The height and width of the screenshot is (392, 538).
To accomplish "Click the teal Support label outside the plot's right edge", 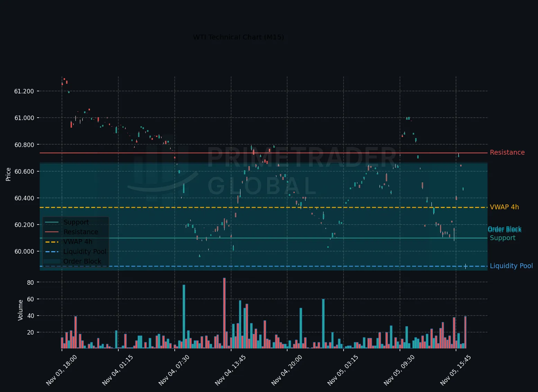I will [503, 238].
